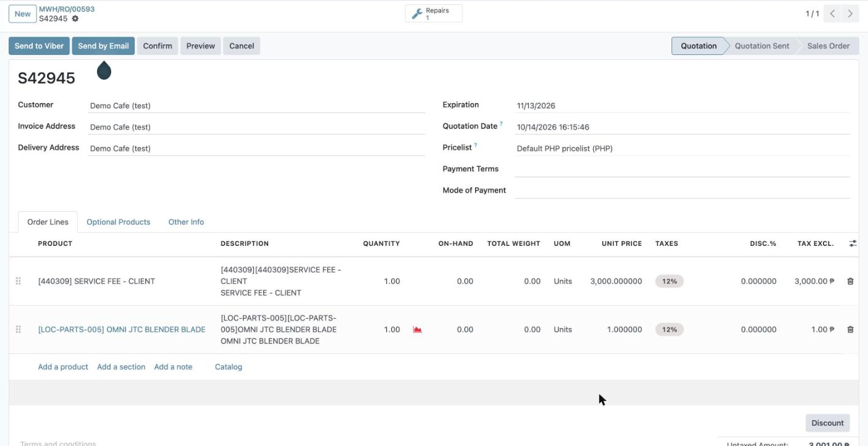Cancel the quotation
Image resolution: width=868 pixels, height=446 pixels.
pyautogui.click(x=242, y=46)
